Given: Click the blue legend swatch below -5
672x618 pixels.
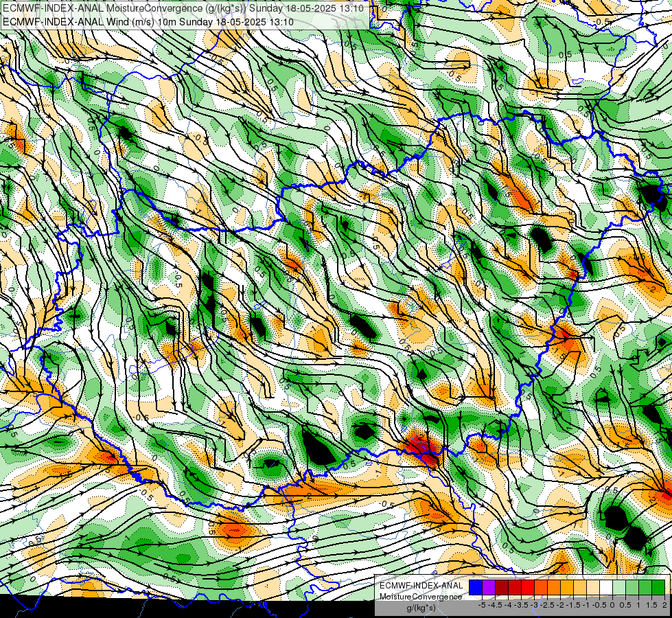Looking at the screenshot, I should (476, 588).
